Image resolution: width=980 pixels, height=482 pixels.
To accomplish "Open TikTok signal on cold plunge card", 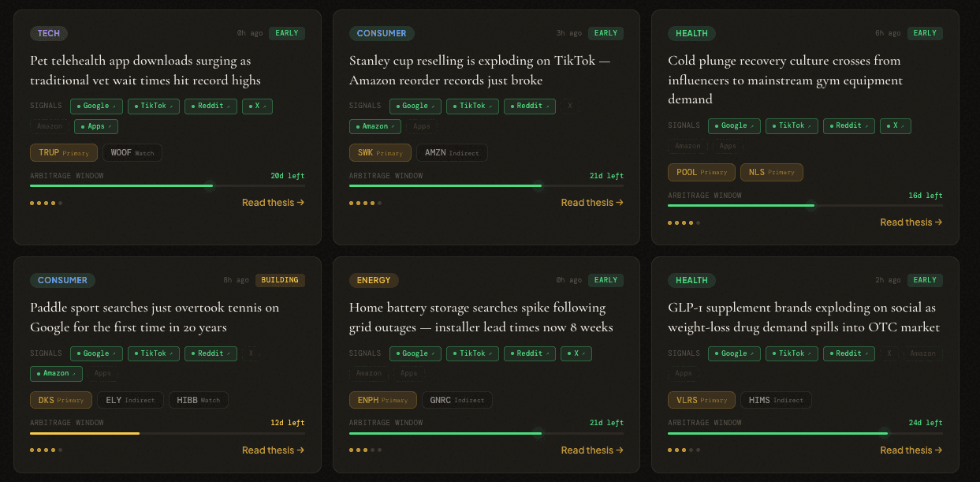I will click(x=792, y=125).
